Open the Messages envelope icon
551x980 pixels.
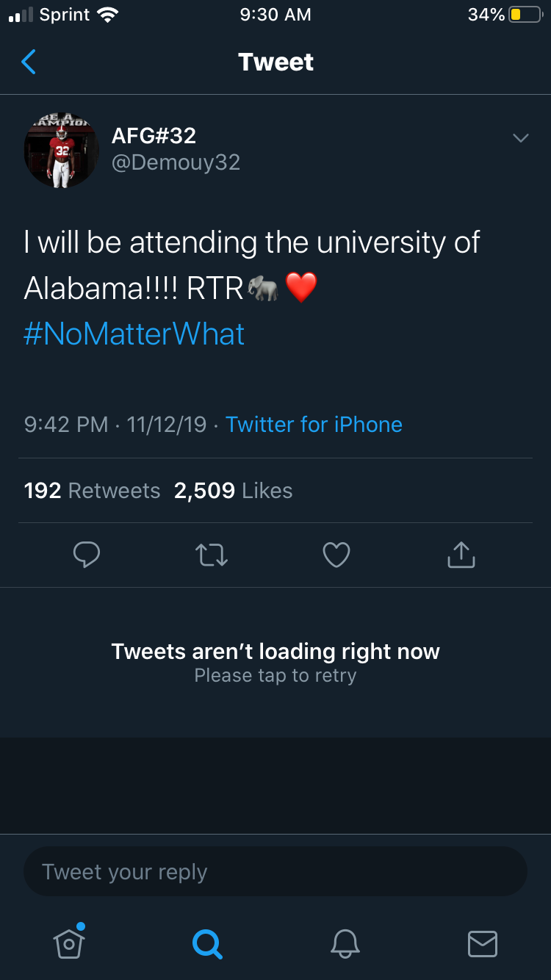tap(483, 943)
